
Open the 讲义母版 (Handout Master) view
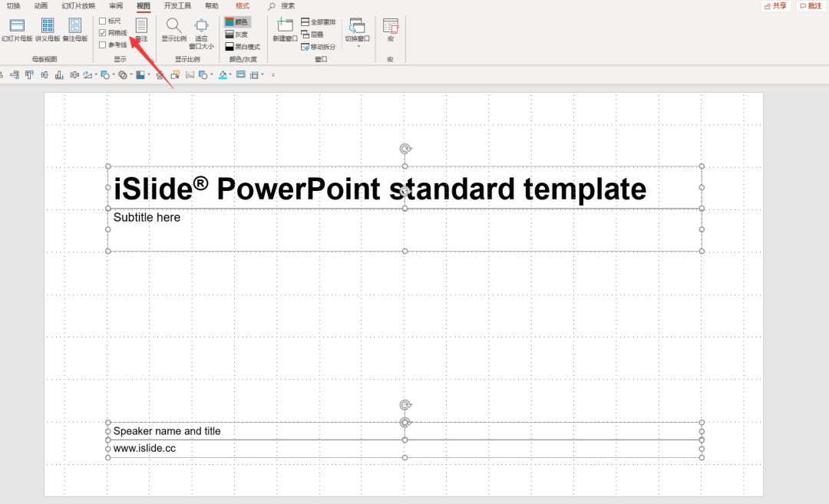(48, 29)
